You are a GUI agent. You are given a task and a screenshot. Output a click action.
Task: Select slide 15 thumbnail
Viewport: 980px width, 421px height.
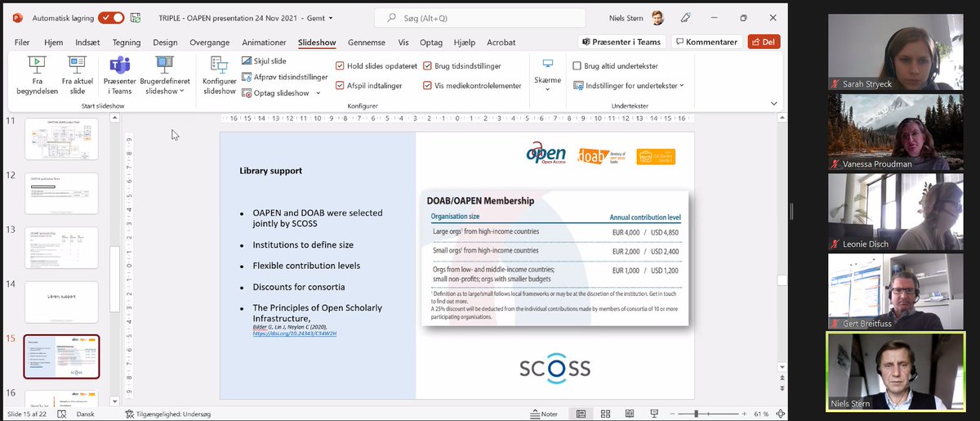(x=61, y=357)
